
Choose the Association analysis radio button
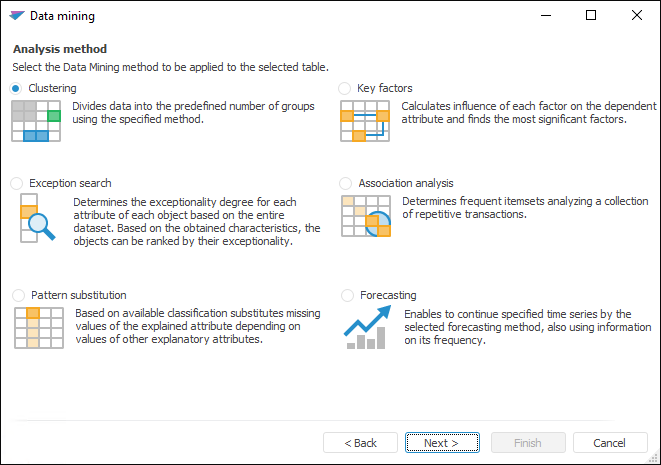346,183
